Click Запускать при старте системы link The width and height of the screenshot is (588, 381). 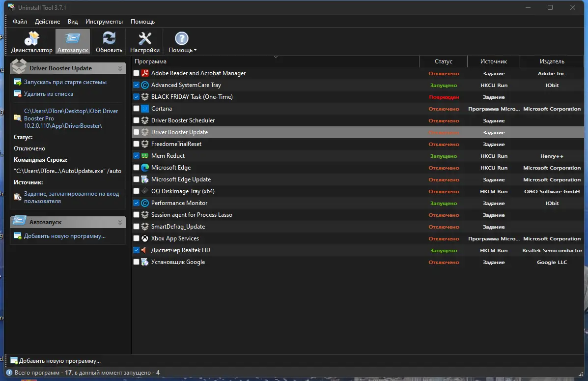65,82
